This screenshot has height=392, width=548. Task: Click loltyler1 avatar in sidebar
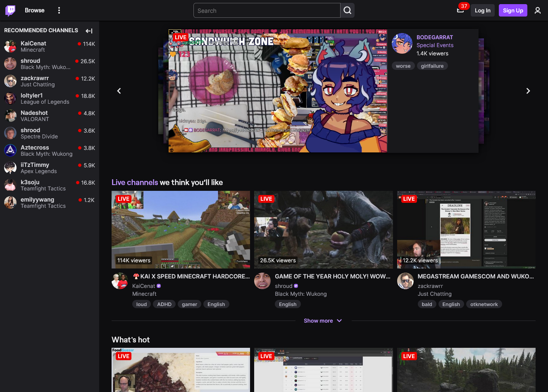10,98
